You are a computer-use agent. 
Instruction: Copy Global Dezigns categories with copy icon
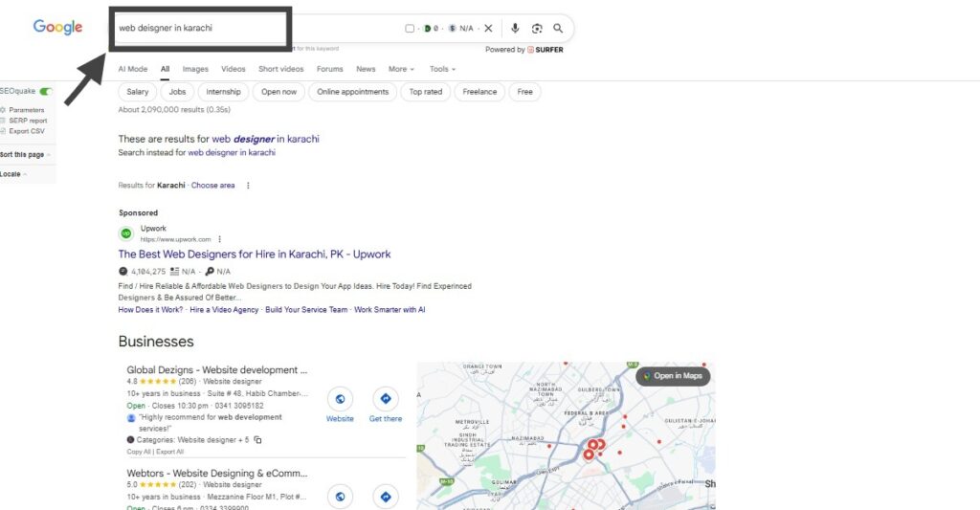[257, 440]
